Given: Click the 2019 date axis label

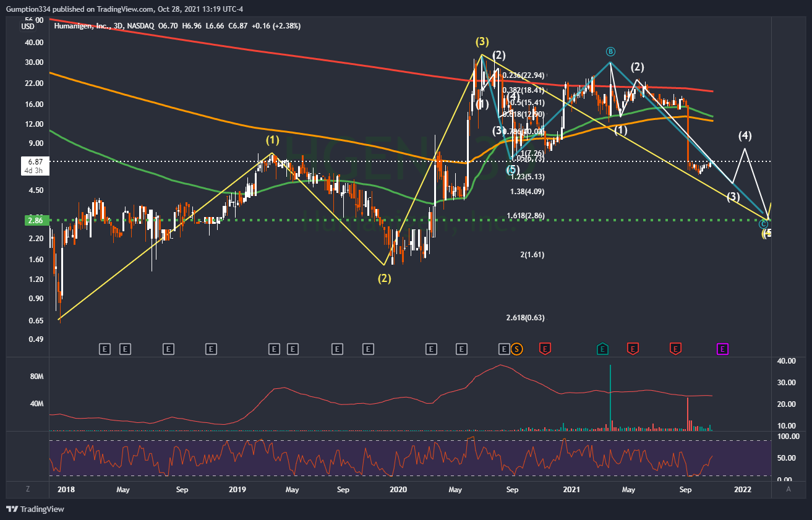Looking at the screenshot, I should tap(237, 490).
